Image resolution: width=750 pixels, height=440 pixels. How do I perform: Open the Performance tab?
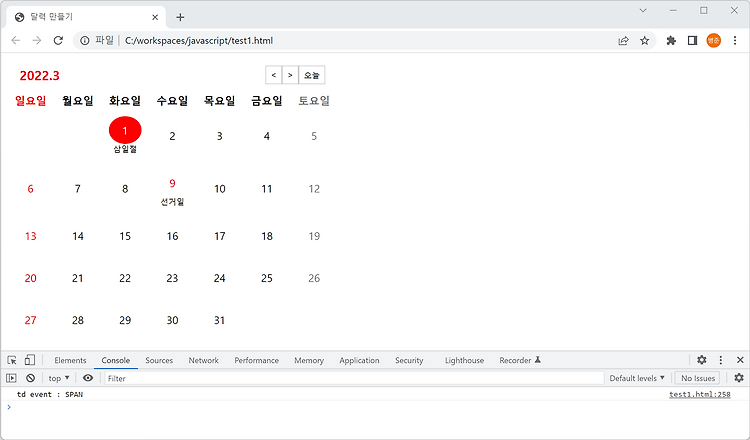click(x=256, y=361)
